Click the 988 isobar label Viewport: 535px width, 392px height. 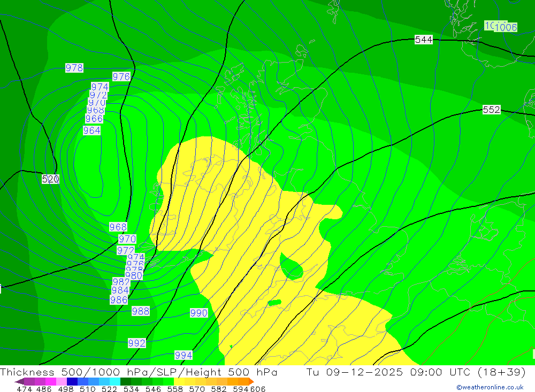coord(141,311)
